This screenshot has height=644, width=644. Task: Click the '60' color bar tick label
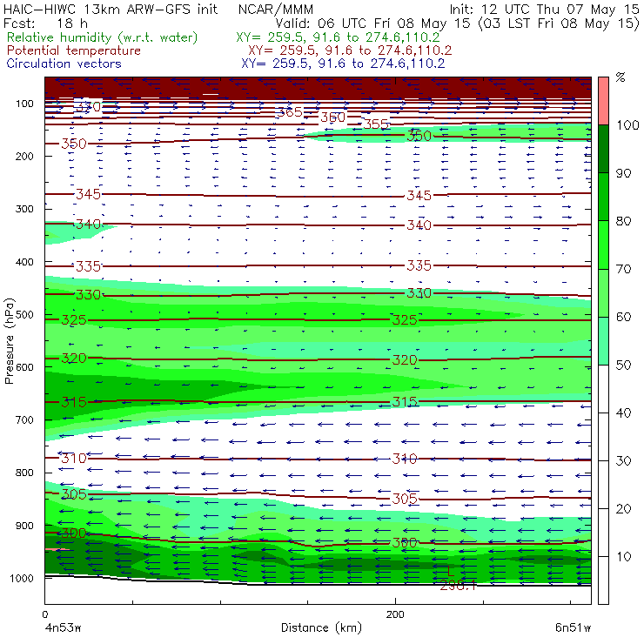pyautogui.click(x=623, y=317)
